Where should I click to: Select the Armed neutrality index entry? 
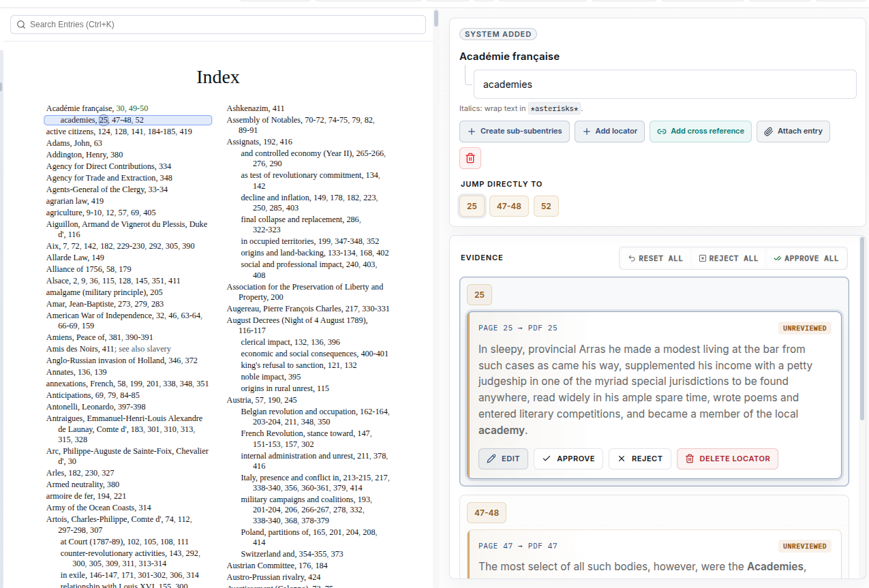[82, 484]
